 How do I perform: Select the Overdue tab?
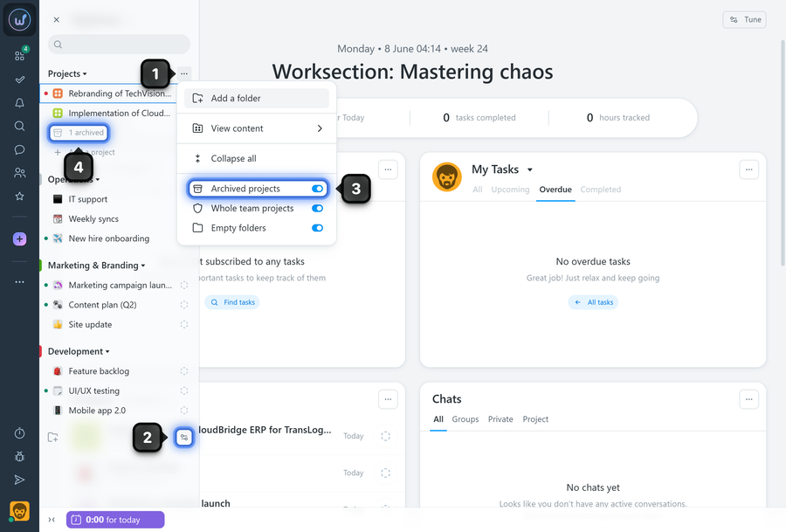point(555,190)
